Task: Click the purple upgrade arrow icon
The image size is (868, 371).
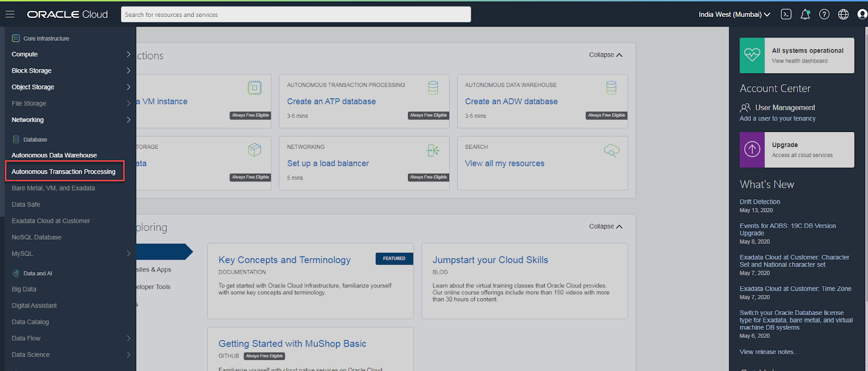Action: coord(752,149)
